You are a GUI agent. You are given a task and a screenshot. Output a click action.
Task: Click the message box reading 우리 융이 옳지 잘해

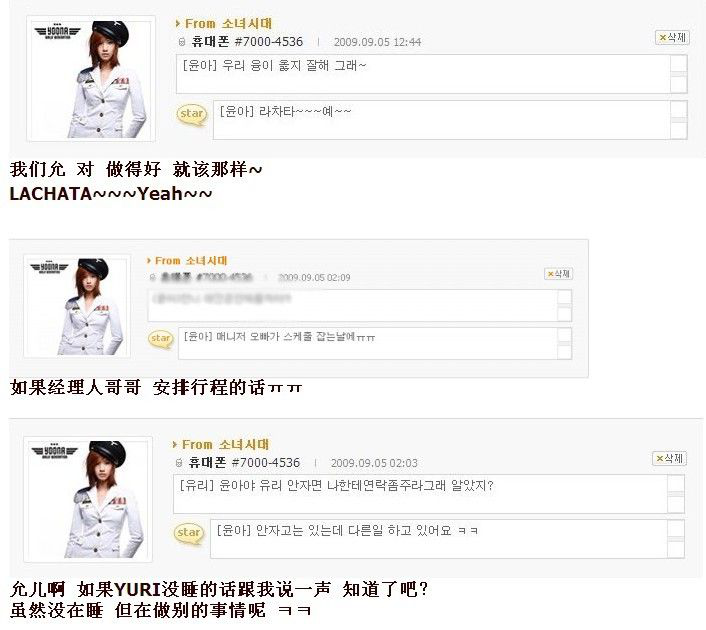click(423, 74)
